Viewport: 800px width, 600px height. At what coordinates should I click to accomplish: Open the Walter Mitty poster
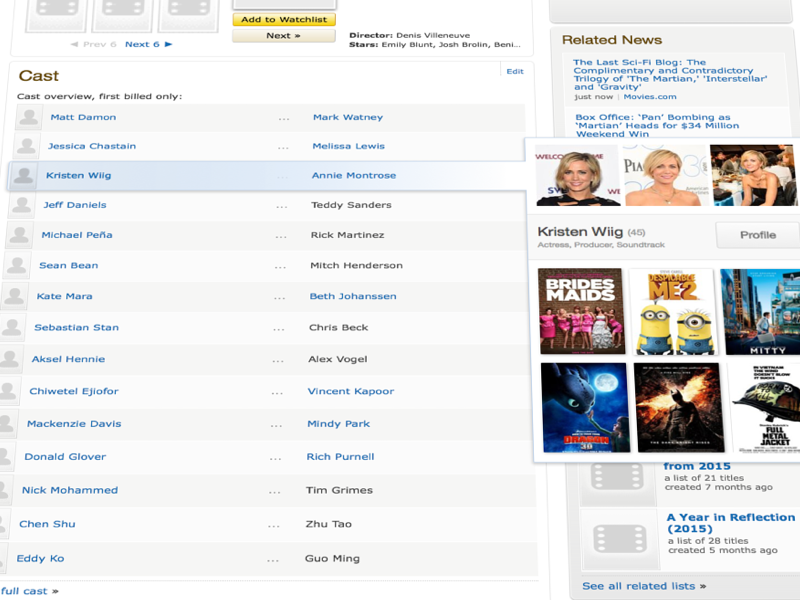[760, 312]
